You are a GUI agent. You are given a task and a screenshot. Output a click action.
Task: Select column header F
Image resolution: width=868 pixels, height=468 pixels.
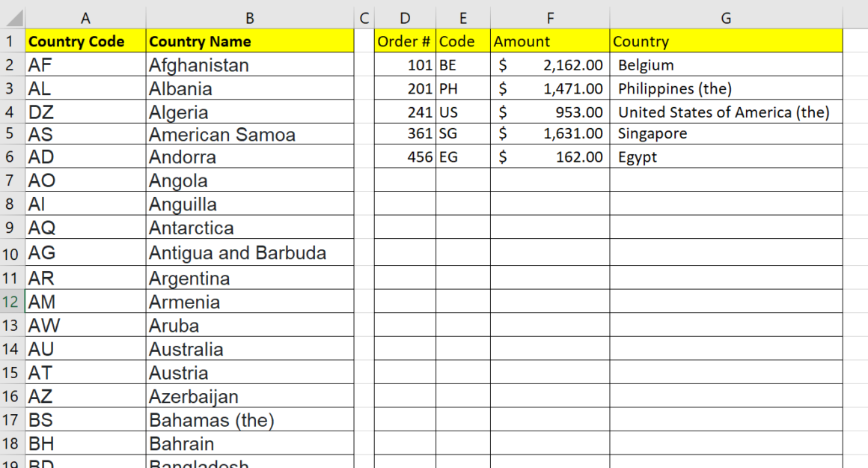click(550, 16)
